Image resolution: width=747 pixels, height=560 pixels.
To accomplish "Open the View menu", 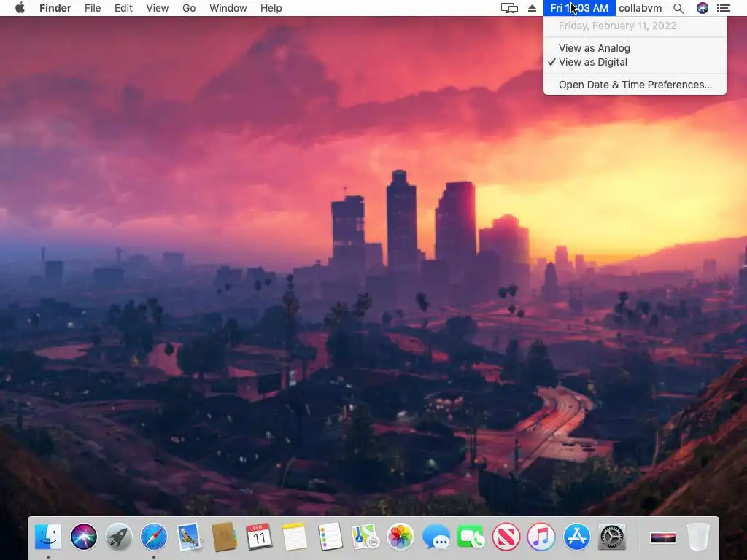I will click(x=158, y=8).
